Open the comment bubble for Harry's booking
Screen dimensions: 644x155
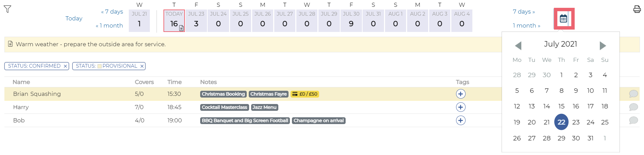(633, 107)
